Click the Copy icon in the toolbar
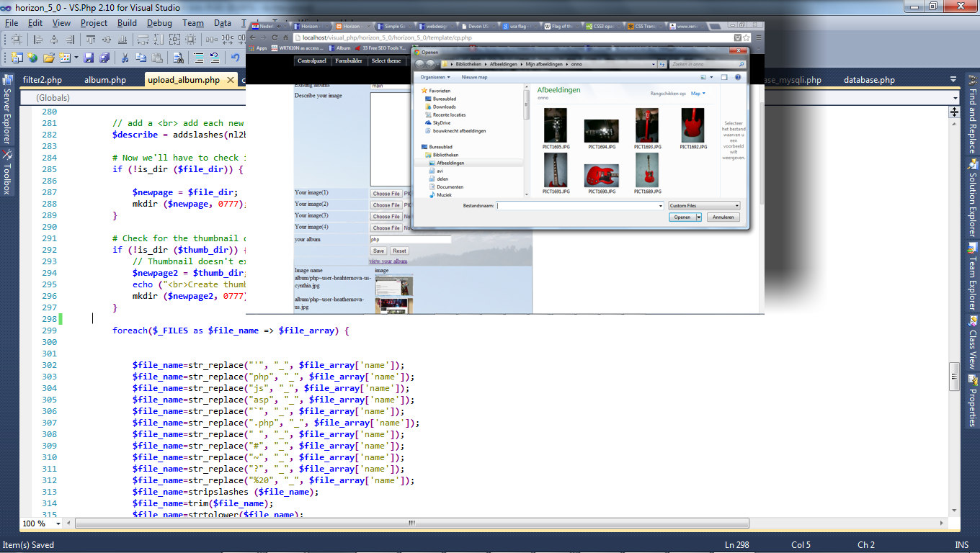The width and height of the screenshot is (980, 553). (x=141, y=58)
